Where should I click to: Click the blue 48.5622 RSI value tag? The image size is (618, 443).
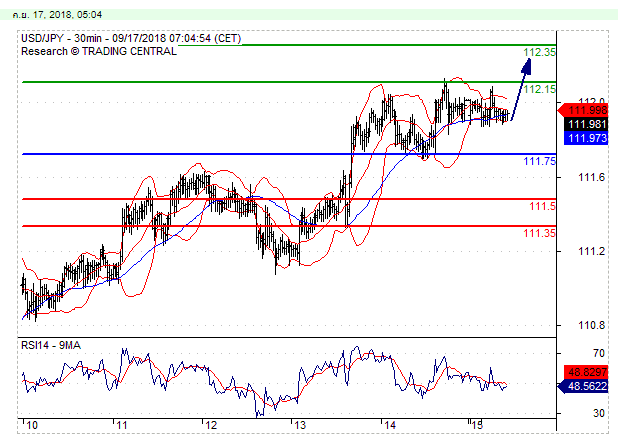point(584,386)
